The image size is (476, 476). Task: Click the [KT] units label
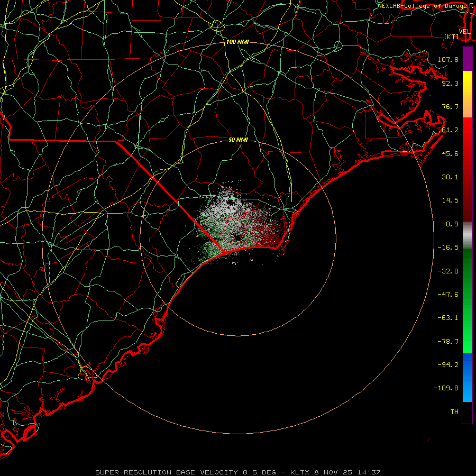(452, 36)
